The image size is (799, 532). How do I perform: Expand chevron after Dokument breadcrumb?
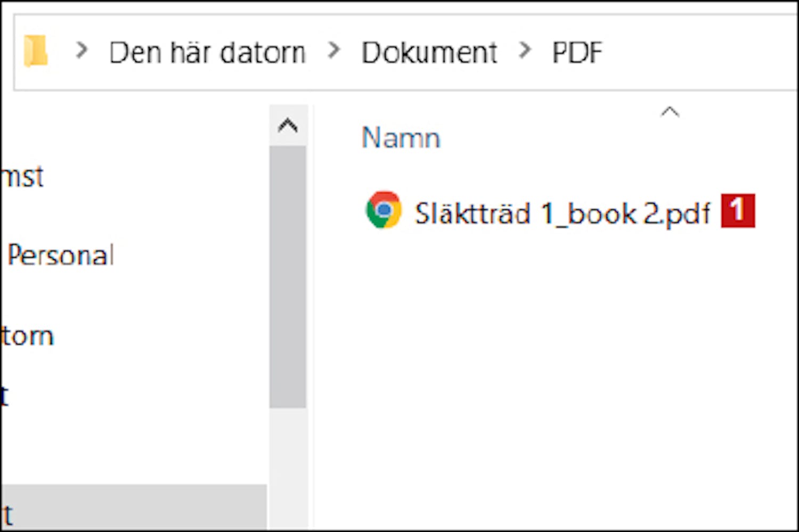(x=525, y=51)
